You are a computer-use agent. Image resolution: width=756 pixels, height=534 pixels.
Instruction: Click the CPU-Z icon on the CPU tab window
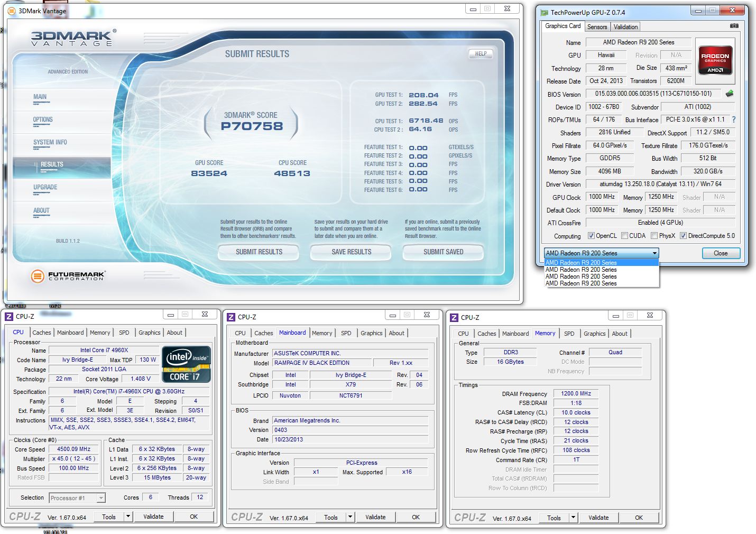click(9, 317)
